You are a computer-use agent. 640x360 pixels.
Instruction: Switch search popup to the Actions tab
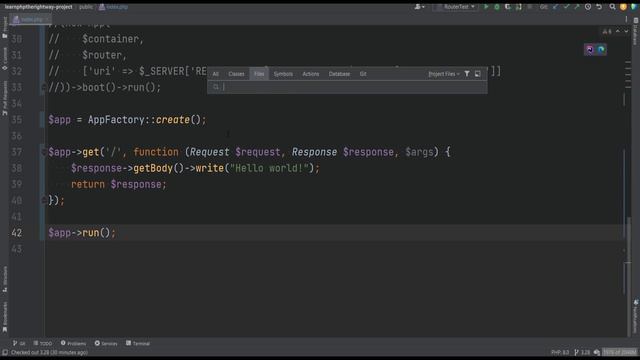pyautogui.click(x=311, y=74)
